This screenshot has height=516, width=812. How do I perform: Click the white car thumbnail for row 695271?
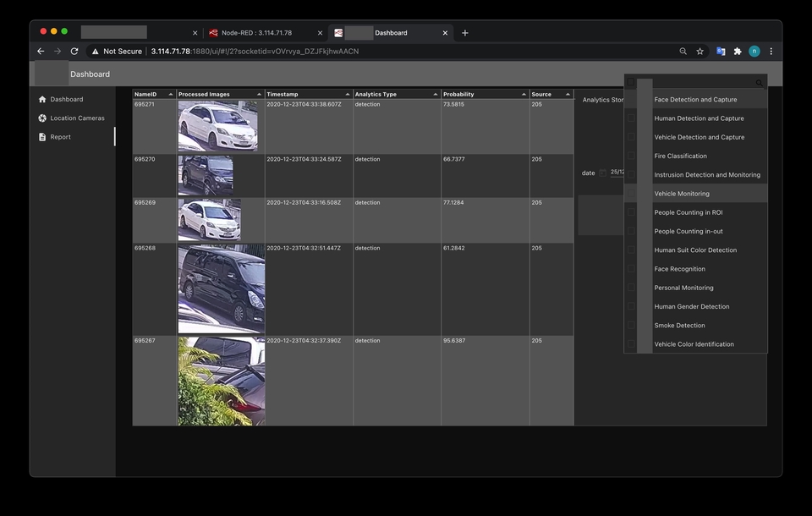tap(217, 126)
